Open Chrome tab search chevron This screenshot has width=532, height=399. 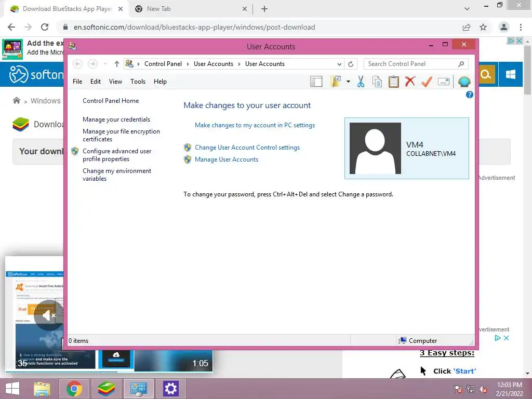(467, 9)
